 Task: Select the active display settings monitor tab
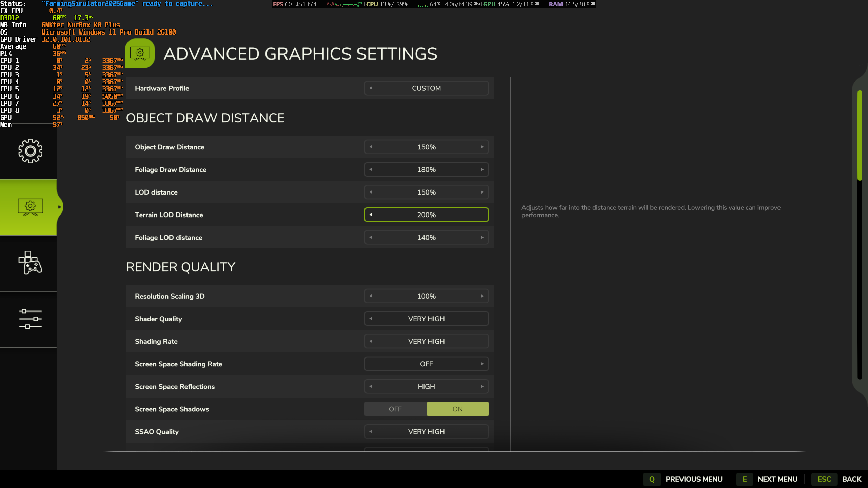point(30,207)
